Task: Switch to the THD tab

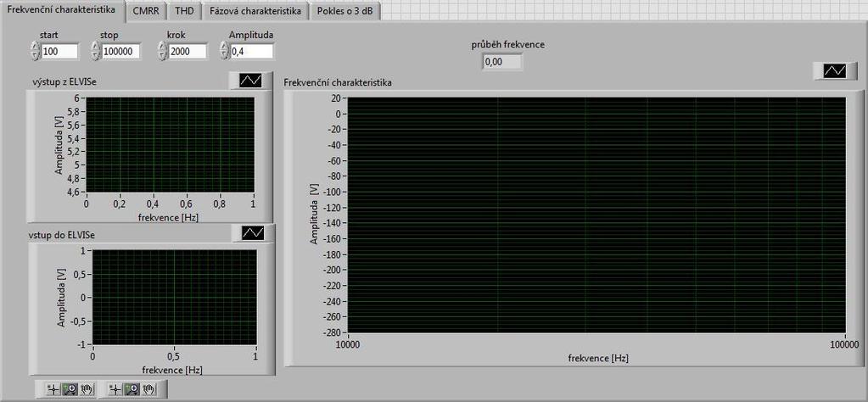Action: click(x=184, y=11)
